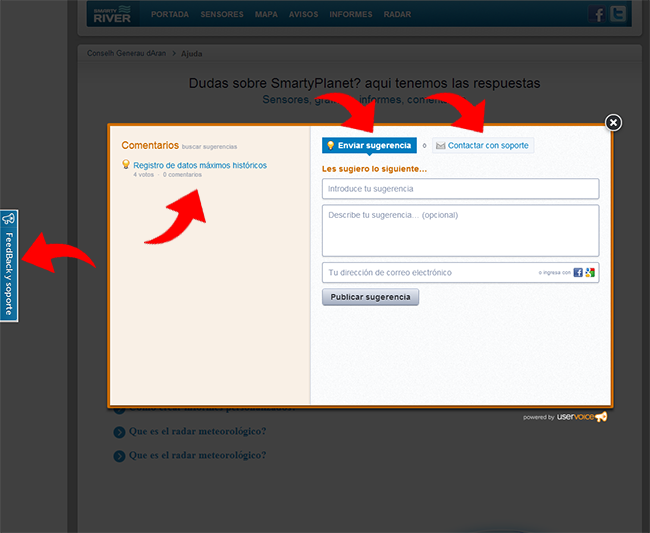Open the SENSORES menu item
Image resolution: width=650 pixels, height=533 pixels.
pyautogui.click(x=222, y=15)
